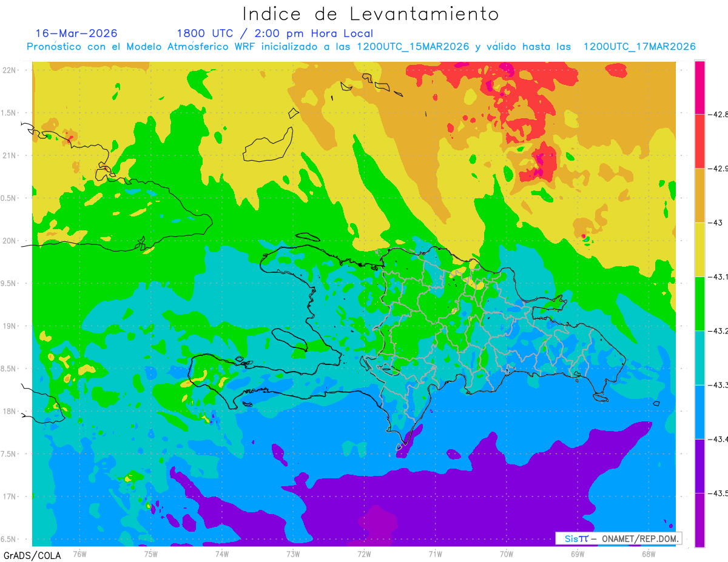Click the legend value '-42.8'
The width and height of the screenshot is (728, 562).
click(x=718, y=114)
